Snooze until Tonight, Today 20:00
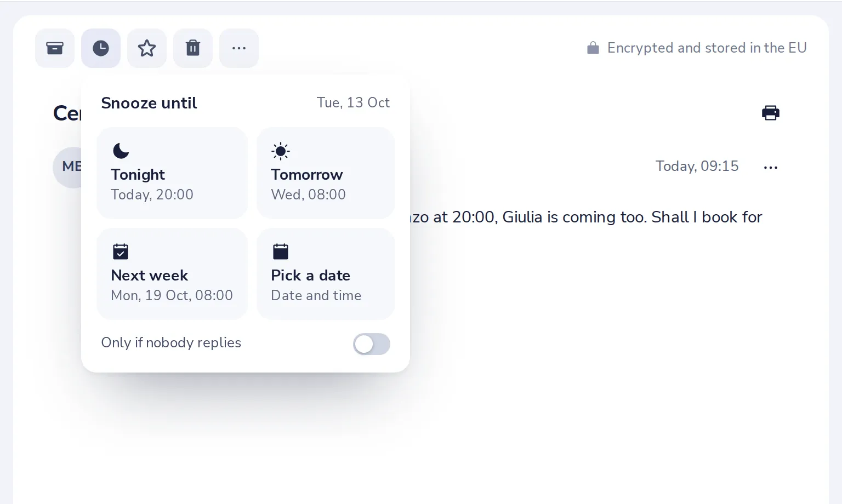Image resolution: width=842 pixels, height=504 pixels. pyautogui.click(x=172, y=173)
